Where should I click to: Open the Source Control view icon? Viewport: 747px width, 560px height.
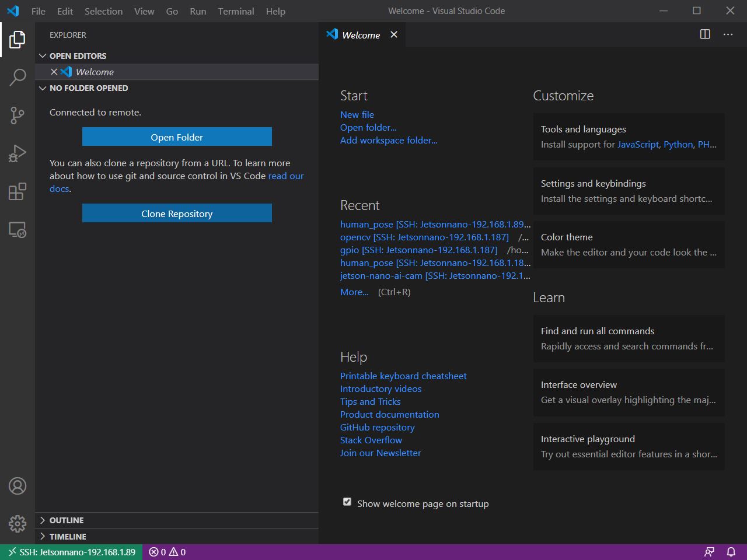(x=18, y=115)
